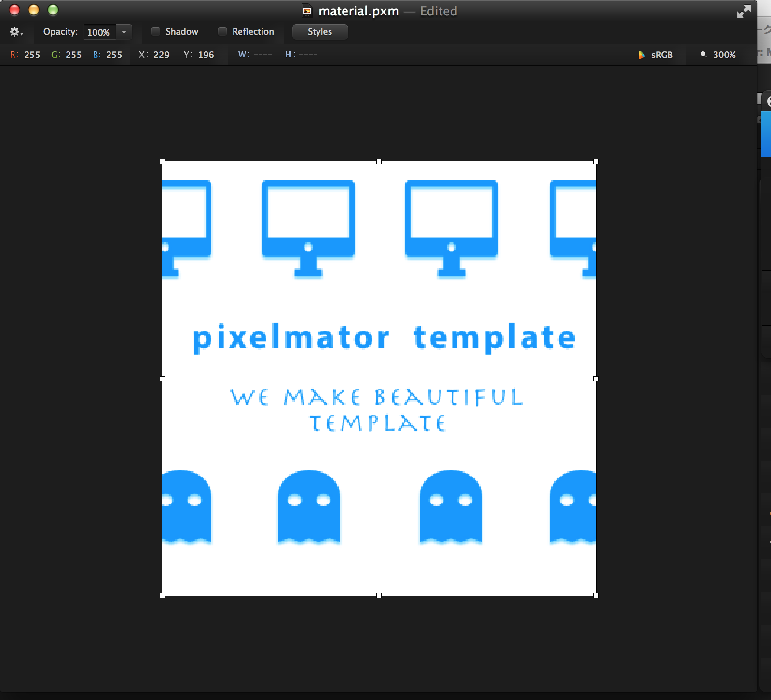Click the sRGB color profile icon
Viewport: 771px width, 700px height.
(641, 55)
